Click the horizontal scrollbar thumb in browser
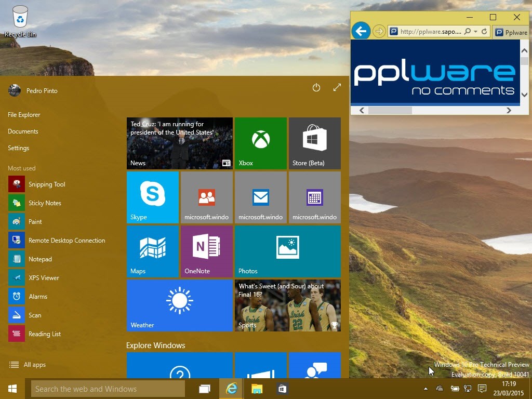 click(x=390, y=110)
